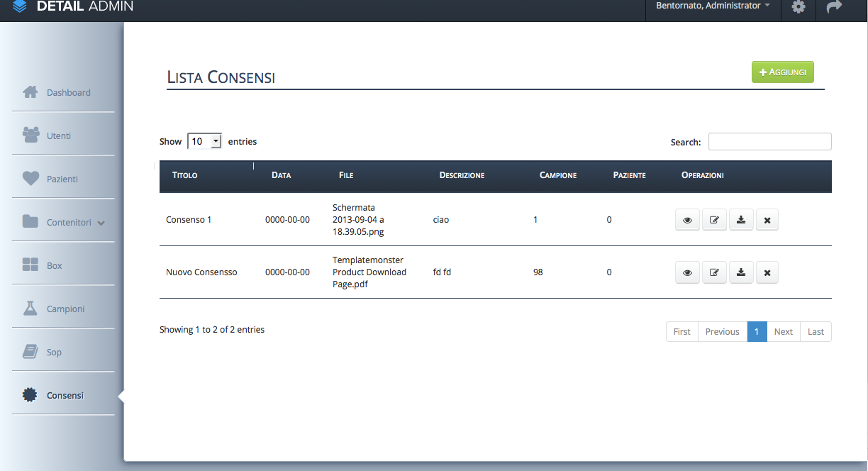Viewport: 868px width, 471px height.
Task: Open edit form for Consenso 1
Action: tap(714, 220)
